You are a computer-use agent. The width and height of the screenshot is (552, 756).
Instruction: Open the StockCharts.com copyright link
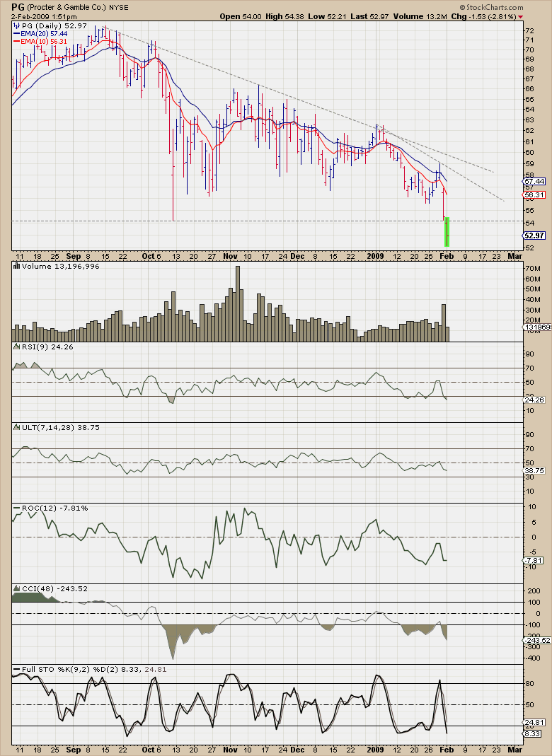coord(491,7)
